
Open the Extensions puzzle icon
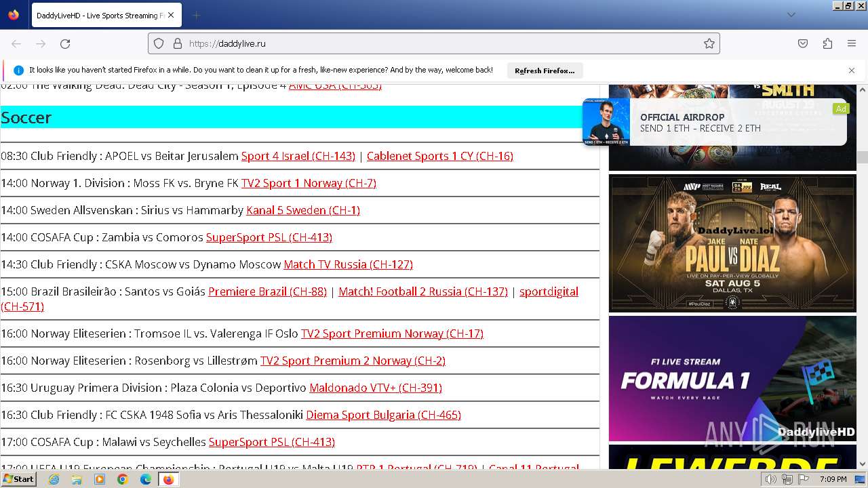827,43
